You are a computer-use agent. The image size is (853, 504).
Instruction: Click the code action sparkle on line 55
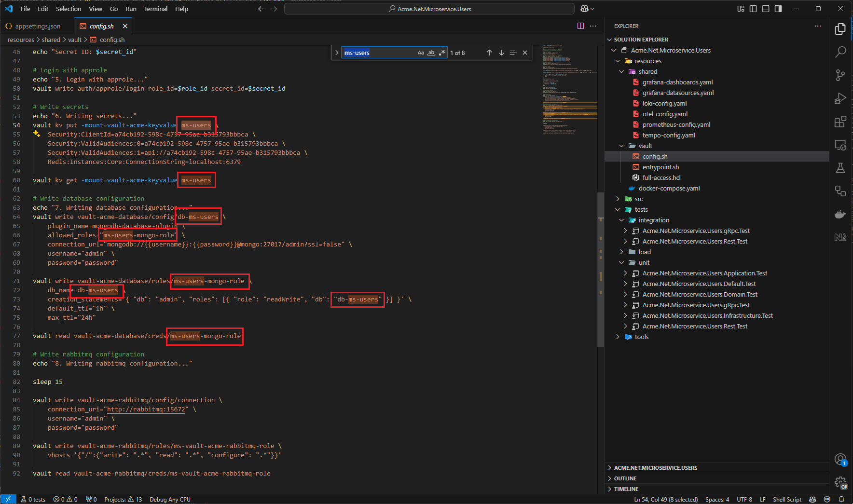[37, 134]
